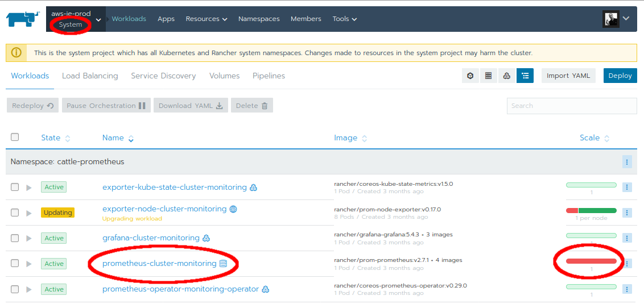Open the Tools dropdown menu

[345, 19]
